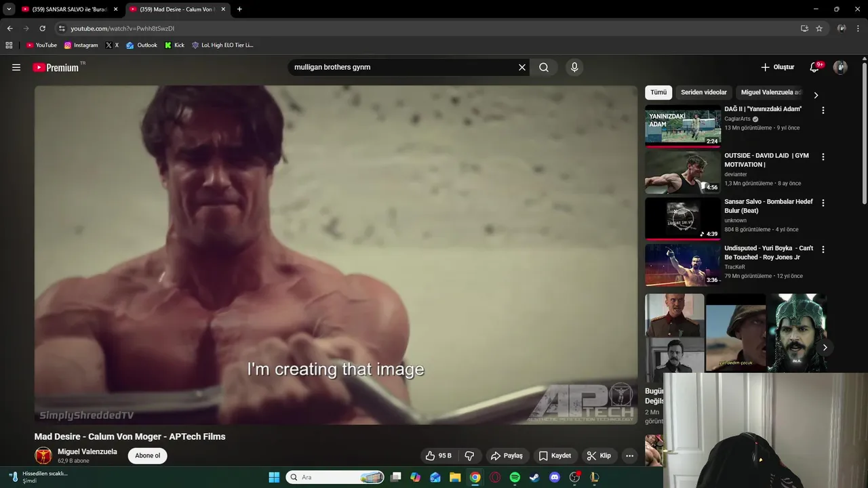Open OUTSIDE - DAVID LAID thumbnail
The height and width of the screenshot is (488, 868).
(x=683, y=172)
